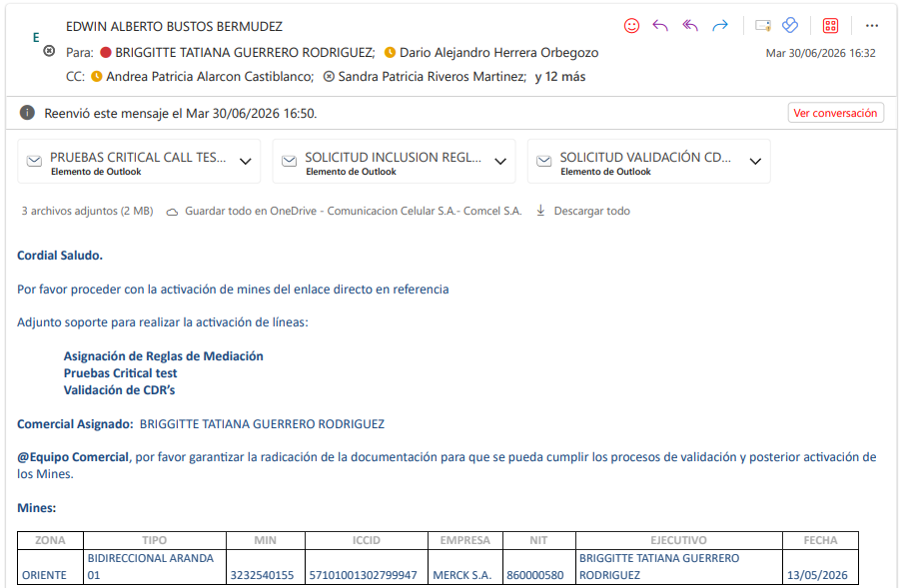Click sender avatar with initial E

coord(36,38)
